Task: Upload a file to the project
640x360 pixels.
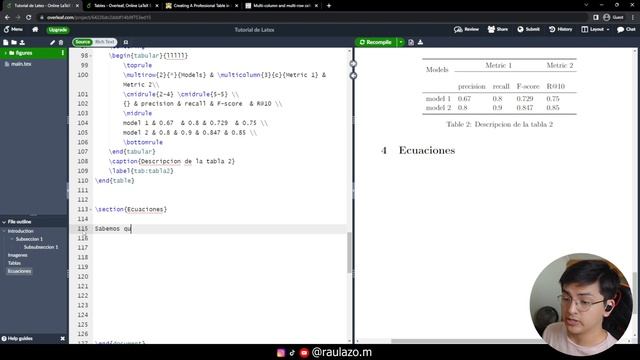Action: point(22,42)
